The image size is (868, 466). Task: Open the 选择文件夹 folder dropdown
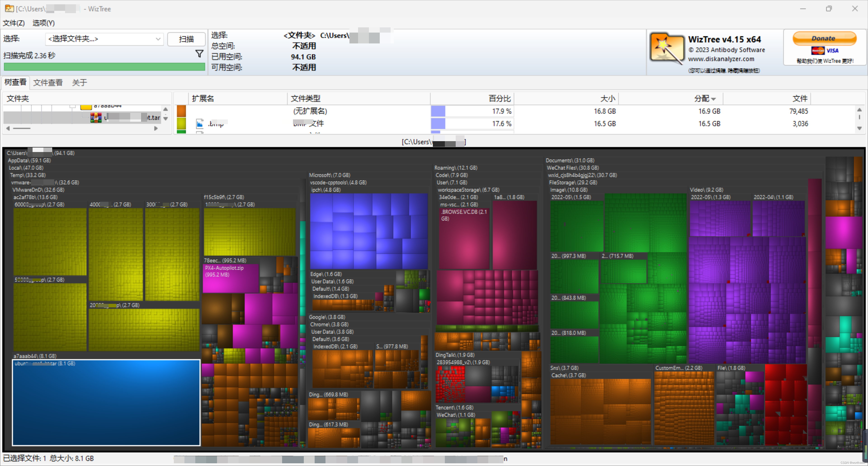pos(158,39)
